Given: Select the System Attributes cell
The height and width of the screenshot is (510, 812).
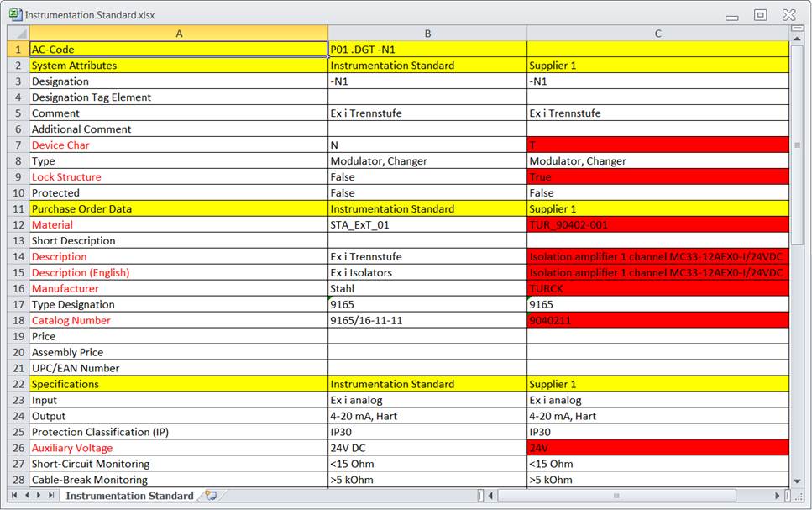Looking at the screenshot, I should (x=179, y=66).
